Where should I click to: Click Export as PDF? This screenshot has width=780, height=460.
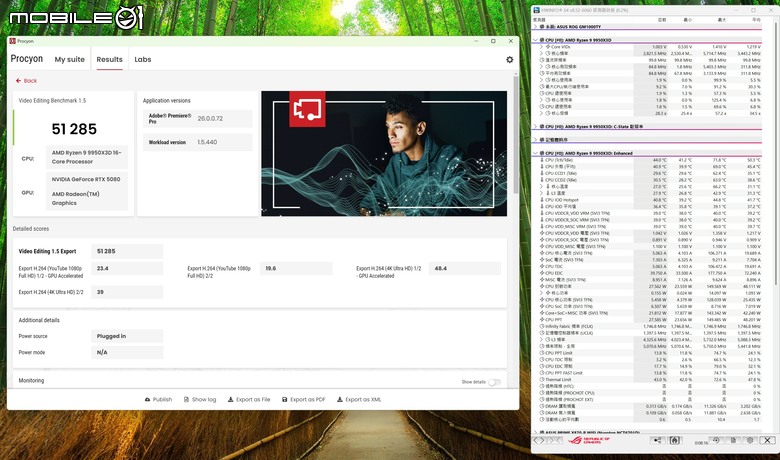pos(303,399)
